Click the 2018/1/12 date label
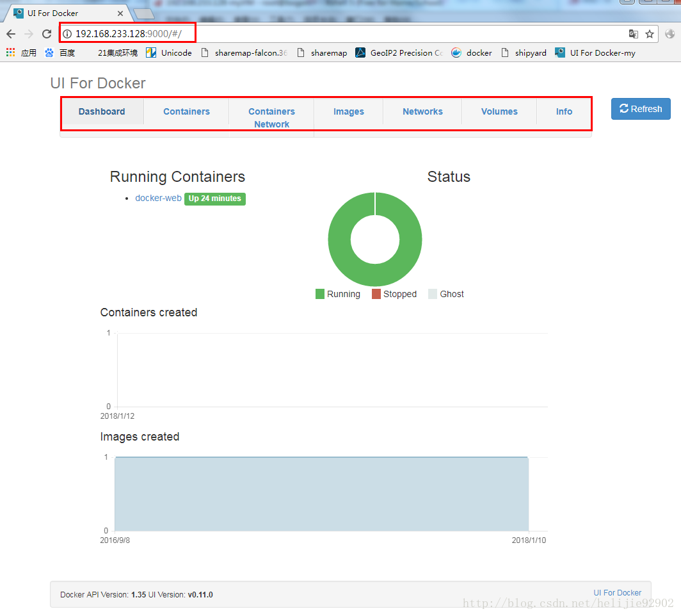681x616 pixels. [117, 416]
